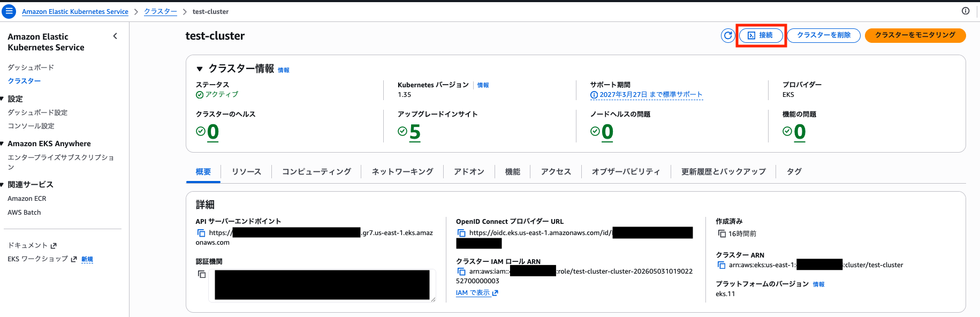Collapse the 関連サービス section
980x317 pixels.
click(2, 185)
